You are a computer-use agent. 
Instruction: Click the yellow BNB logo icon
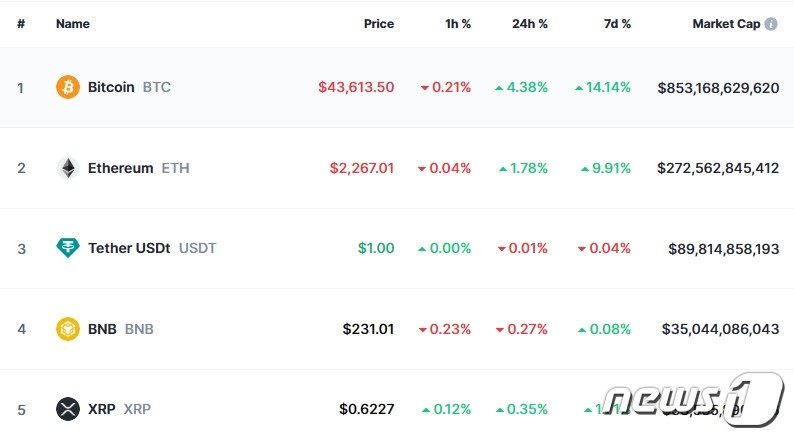coord(68,328)
